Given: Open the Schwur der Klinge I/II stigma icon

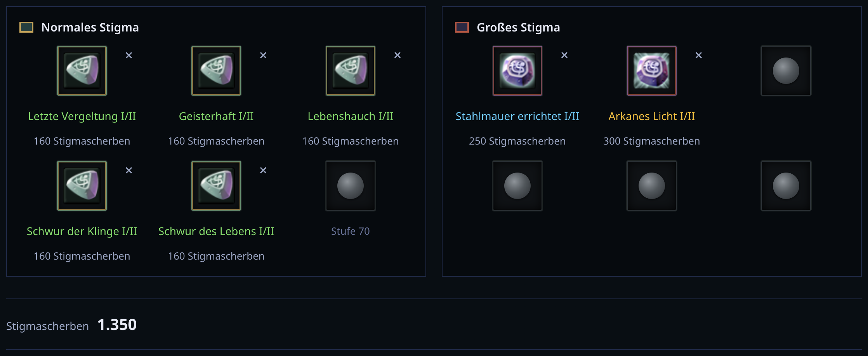Looking at the screenshot, I should click(82, 186).
